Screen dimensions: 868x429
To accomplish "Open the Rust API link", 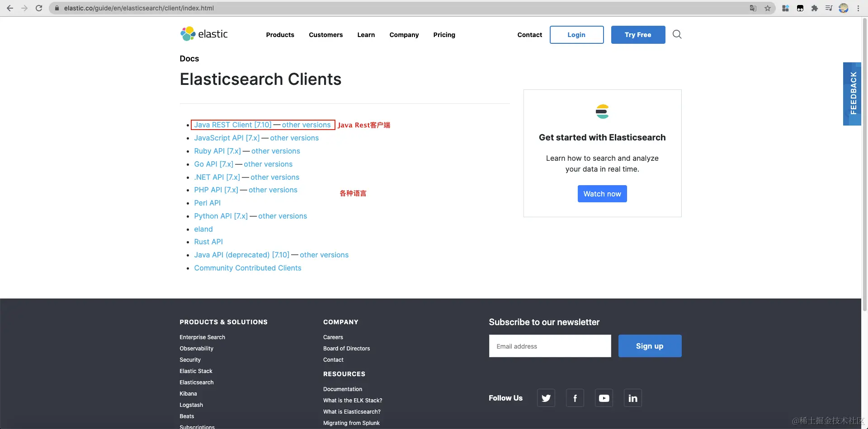I will pyautogui.click(x=208, y=242).
